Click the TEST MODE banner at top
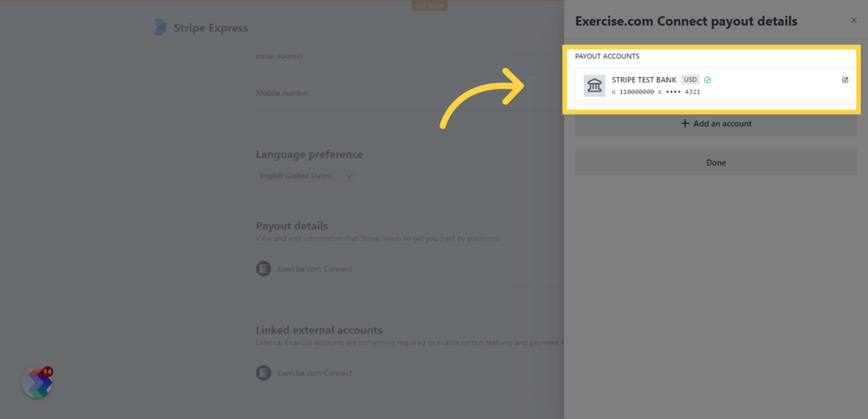Image resolution: width=868 pixels, height=419 pixels. click(430, 5)
